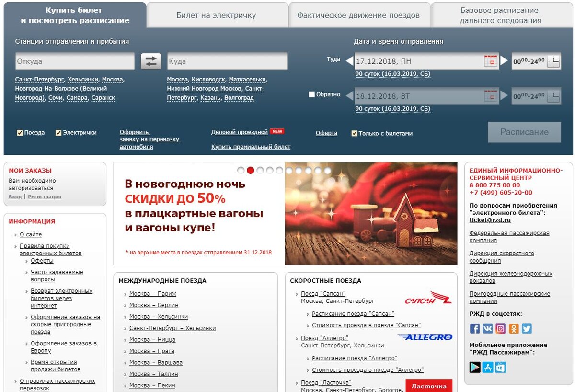The width and height of the screenshot is (575, 392).
Task: Get the app on App Store
Action: (x=488, y=368)
